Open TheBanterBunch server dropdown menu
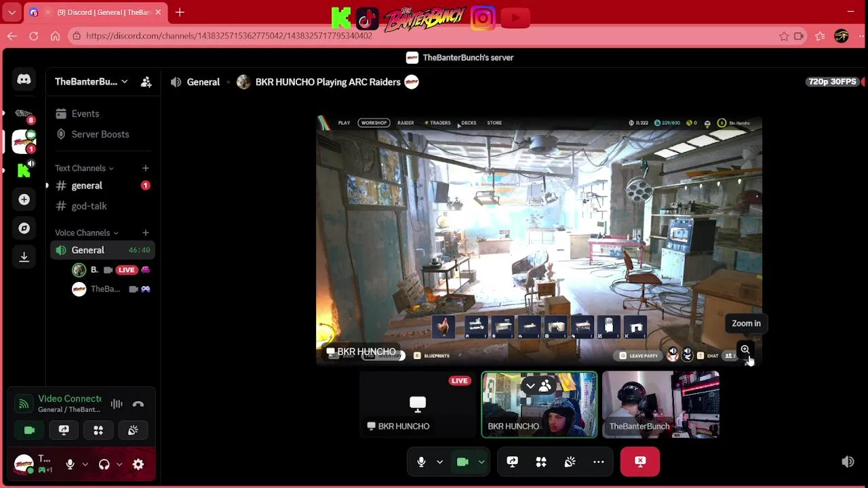 [91, 82]
